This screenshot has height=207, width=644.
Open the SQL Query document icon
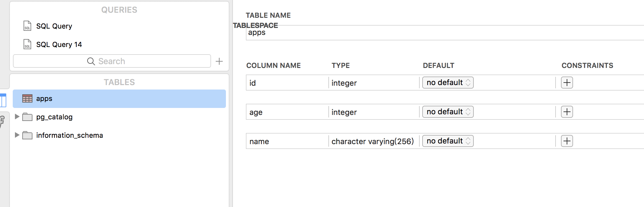tap(27, 26)
